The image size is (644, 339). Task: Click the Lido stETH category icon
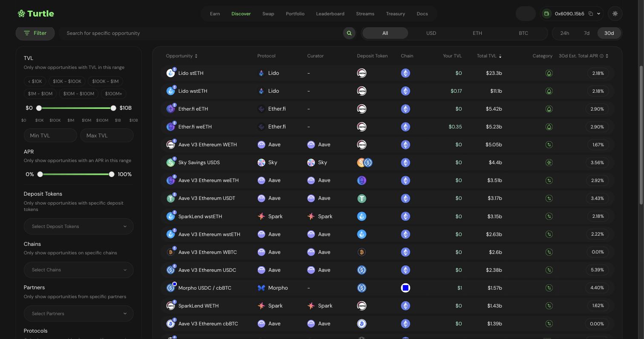coord(549,73)
